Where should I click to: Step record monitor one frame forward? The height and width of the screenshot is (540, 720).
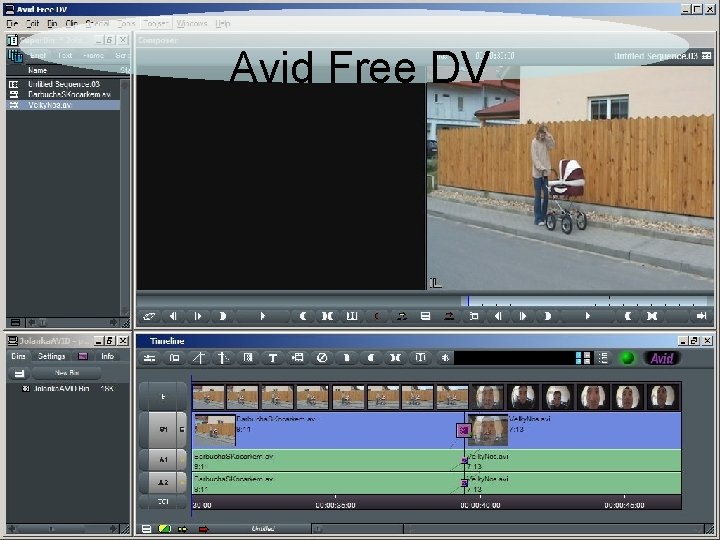522,316
